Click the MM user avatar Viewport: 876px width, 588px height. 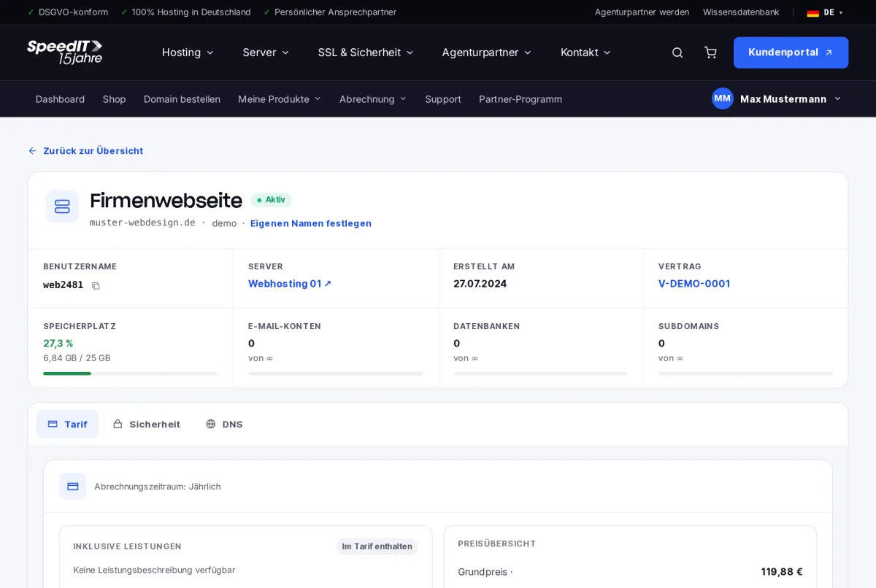[x=723, y=98]
